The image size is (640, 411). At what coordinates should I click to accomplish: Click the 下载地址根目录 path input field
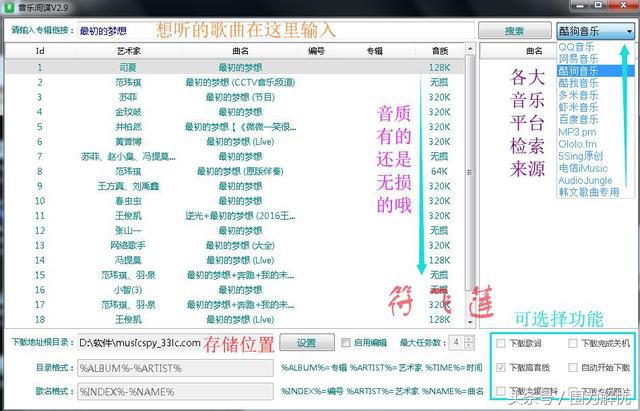tap(176, 343)
